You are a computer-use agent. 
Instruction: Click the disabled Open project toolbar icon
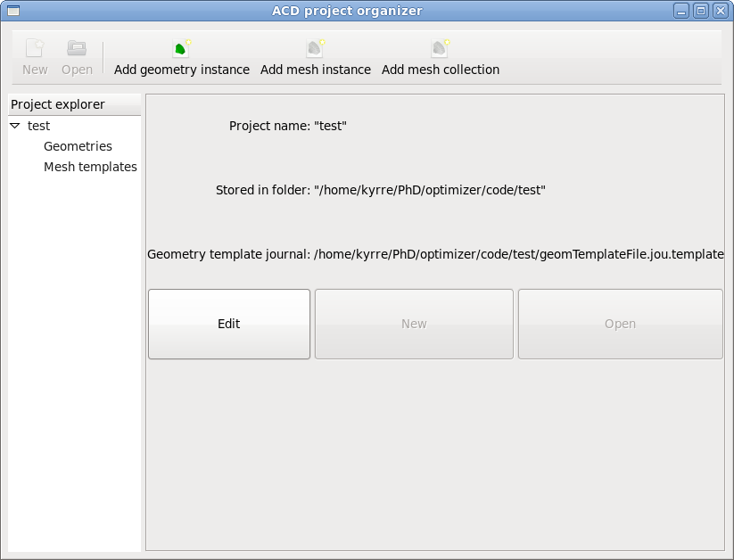tap(77, 49)
